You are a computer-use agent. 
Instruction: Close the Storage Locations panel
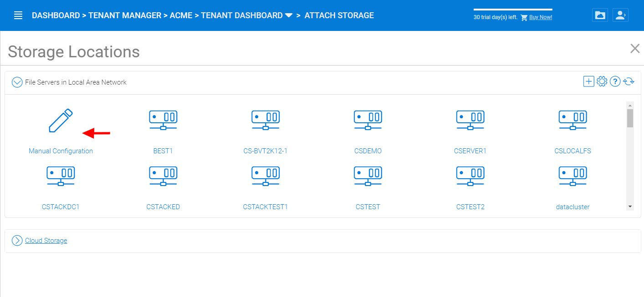[635, 49]
